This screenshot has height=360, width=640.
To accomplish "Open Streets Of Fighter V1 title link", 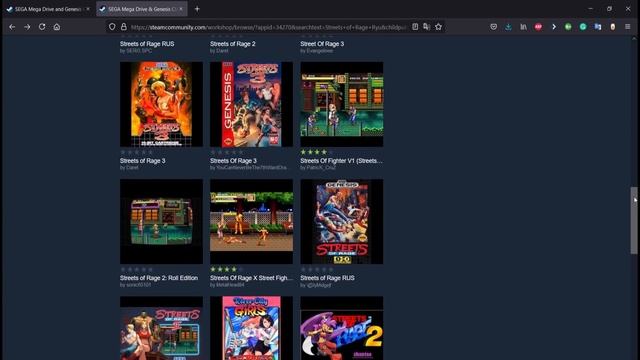I will click(342, 161).
